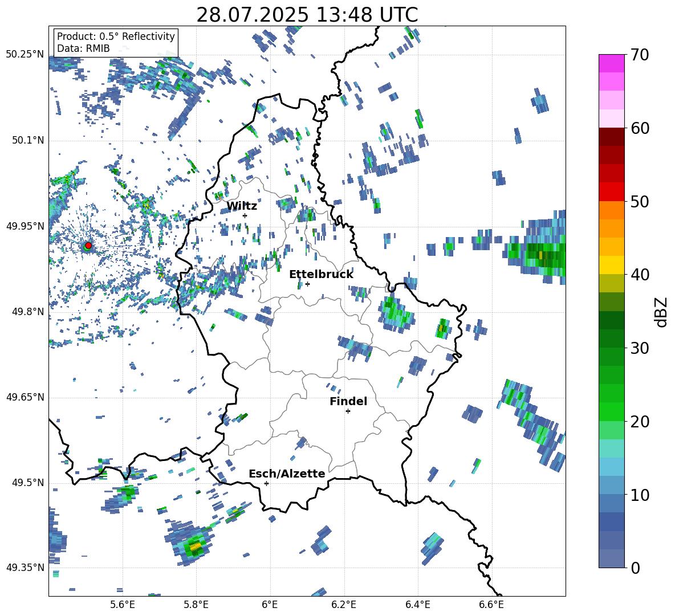Click the colorbar tick label 30
675x616 pixels.
[640, 348]
